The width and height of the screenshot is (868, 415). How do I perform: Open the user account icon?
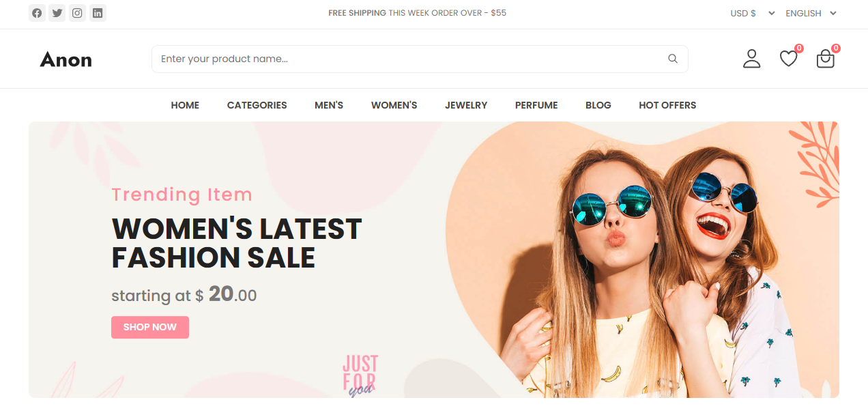751,59
